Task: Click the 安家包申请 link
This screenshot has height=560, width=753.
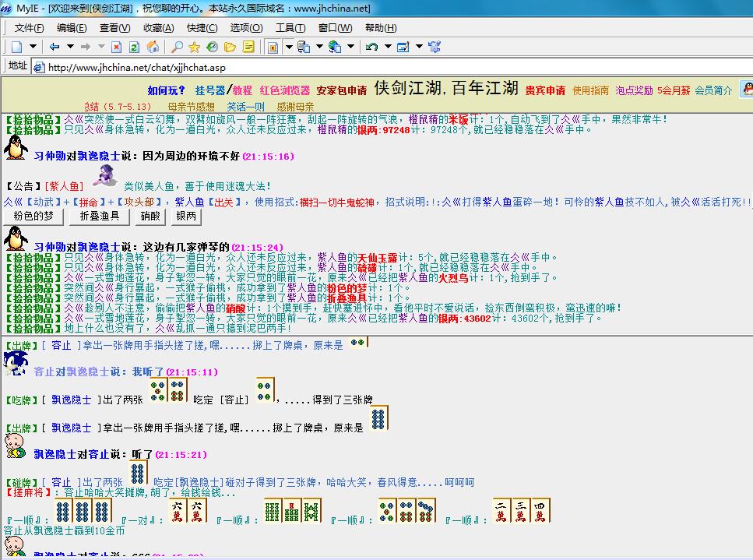Action: point(341,90)
